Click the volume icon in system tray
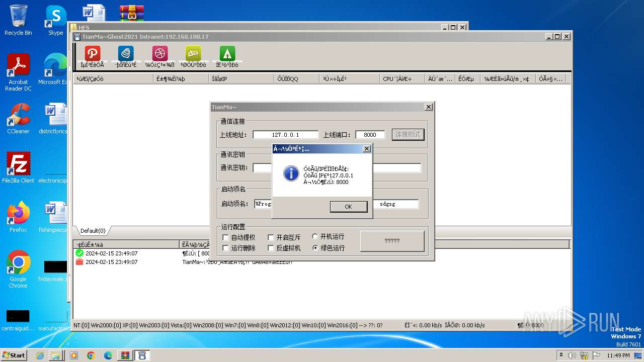This screenshot has height=362, width=644. click(572, 355)
